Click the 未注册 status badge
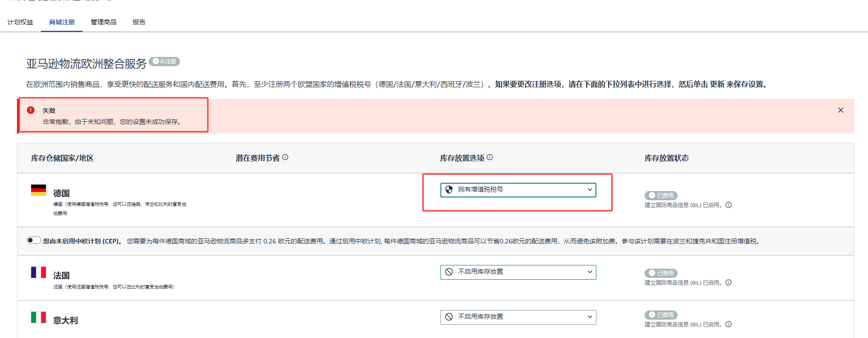Screen dimensions: 868x338 [164, 62]
